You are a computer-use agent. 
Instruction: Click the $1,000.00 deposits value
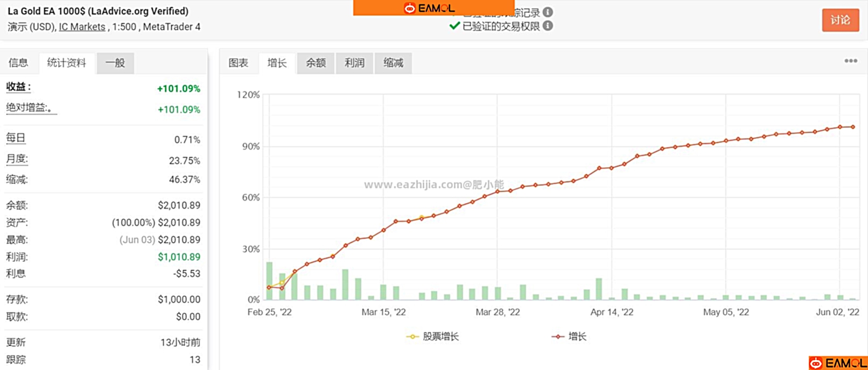click(179, 300)
